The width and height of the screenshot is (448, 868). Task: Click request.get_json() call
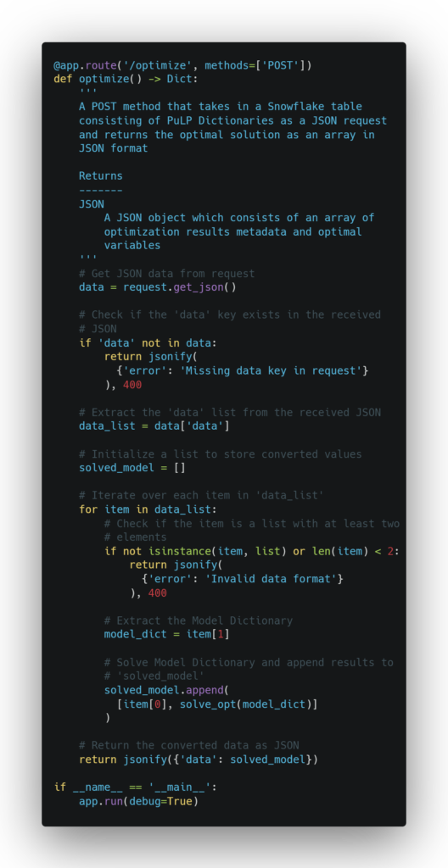pyautogui.click(x=180, y=287)
